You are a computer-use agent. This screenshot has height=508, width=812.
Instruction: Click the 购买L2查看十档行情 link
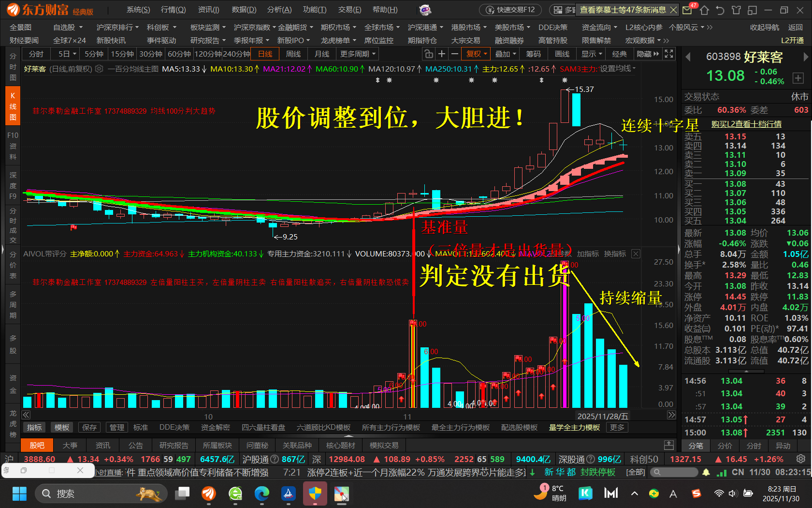coord(746,124)
